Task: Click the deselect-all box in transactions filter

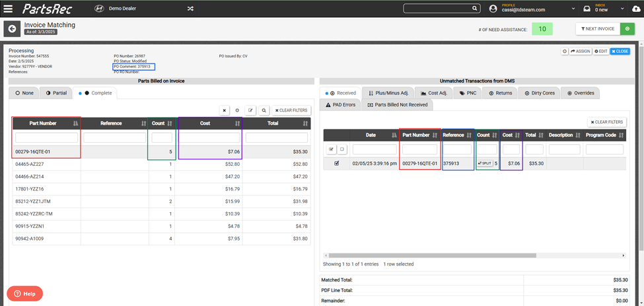Action: click(341, 149)
